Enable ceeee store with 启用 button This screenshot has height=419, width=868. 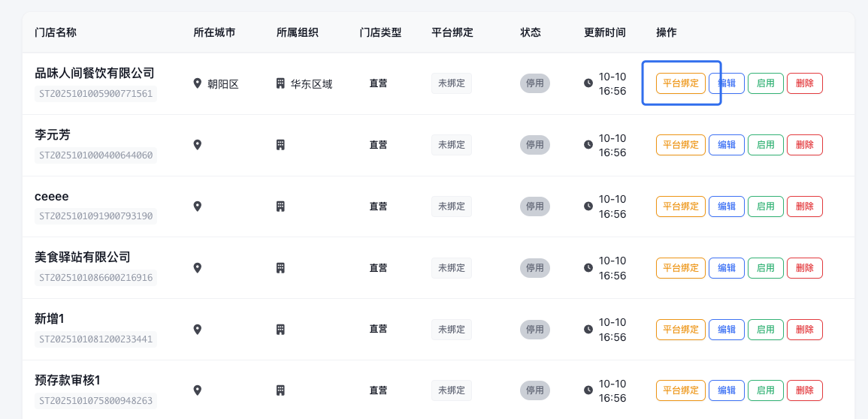coord(766,206)
